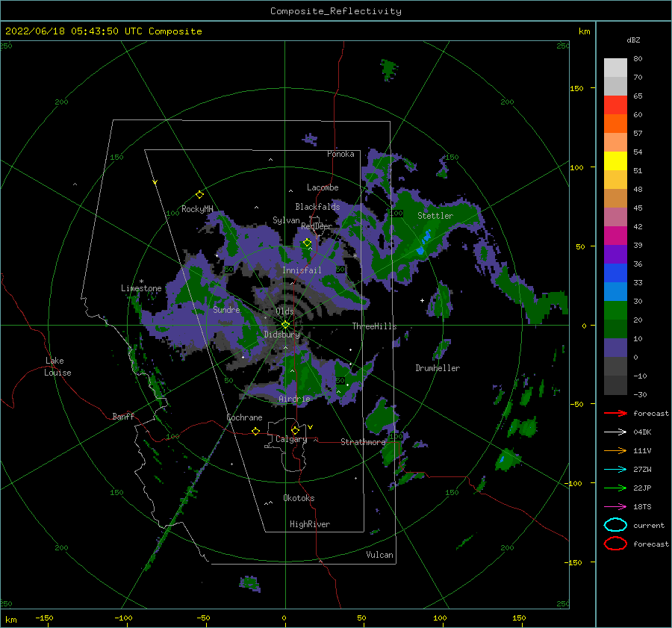Screen dimensions: 672x628
Task: Click the Limestone label
Action: pyautogui.click(x=141, y=288)
